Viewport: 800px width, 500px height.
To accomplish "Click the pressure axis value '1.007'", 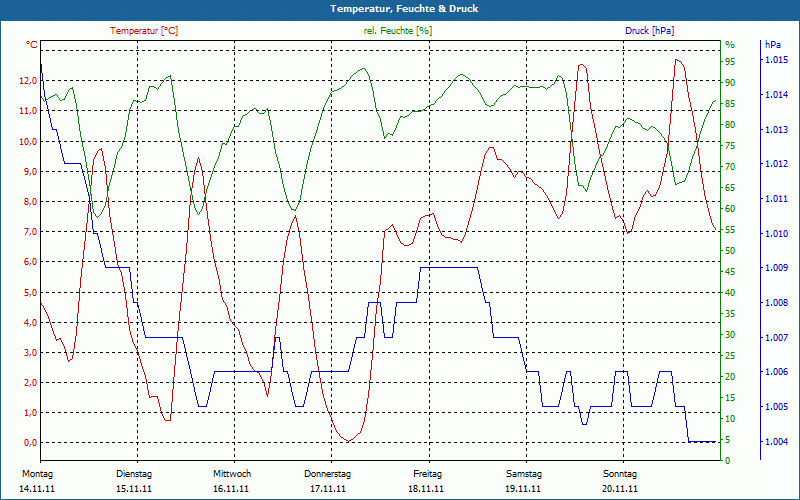I will (x=776, y=337).
